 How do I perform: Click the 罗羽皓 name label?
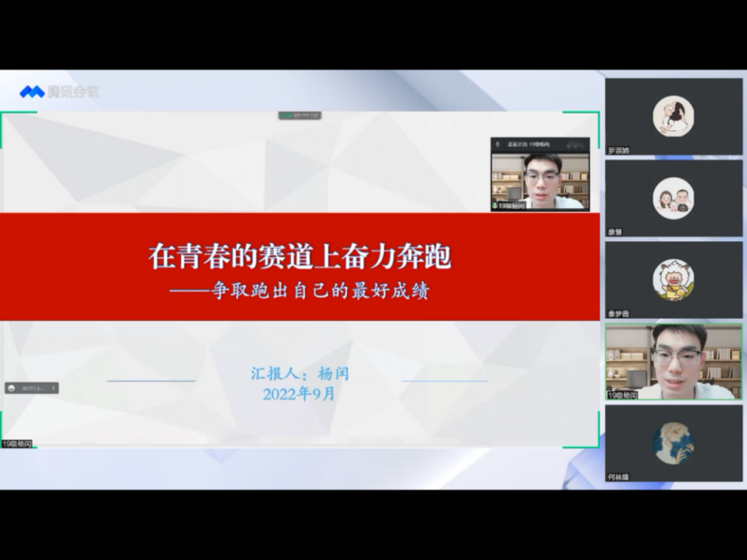click(619, 150)
